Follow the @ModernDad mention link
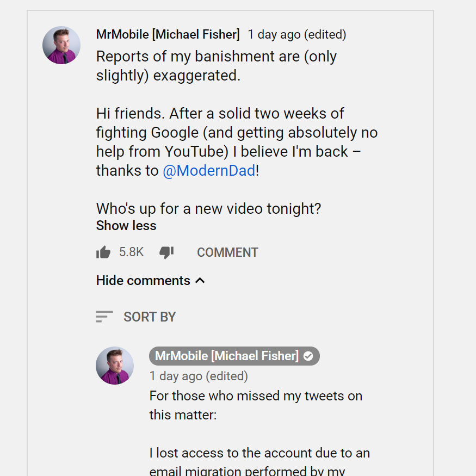476x476 pixels. (x=209, y=170)
